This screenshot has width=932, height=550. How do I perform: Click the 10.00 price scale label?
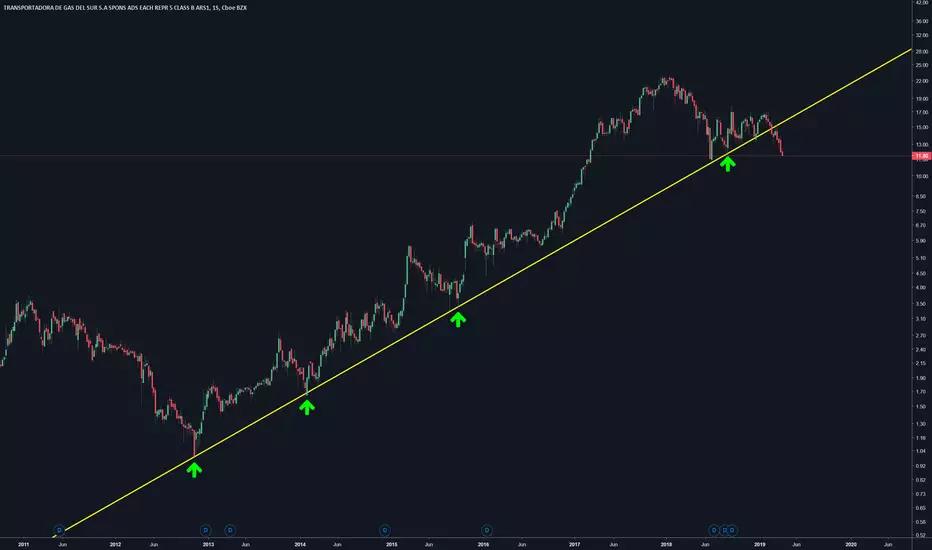(922, 177)
